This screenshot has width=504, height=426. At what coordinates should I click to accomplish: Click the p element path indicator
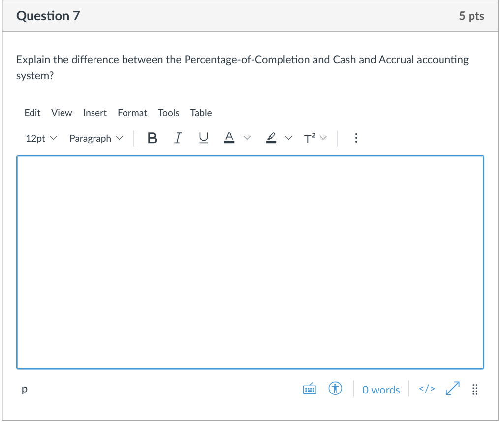(x=25, y=389)
